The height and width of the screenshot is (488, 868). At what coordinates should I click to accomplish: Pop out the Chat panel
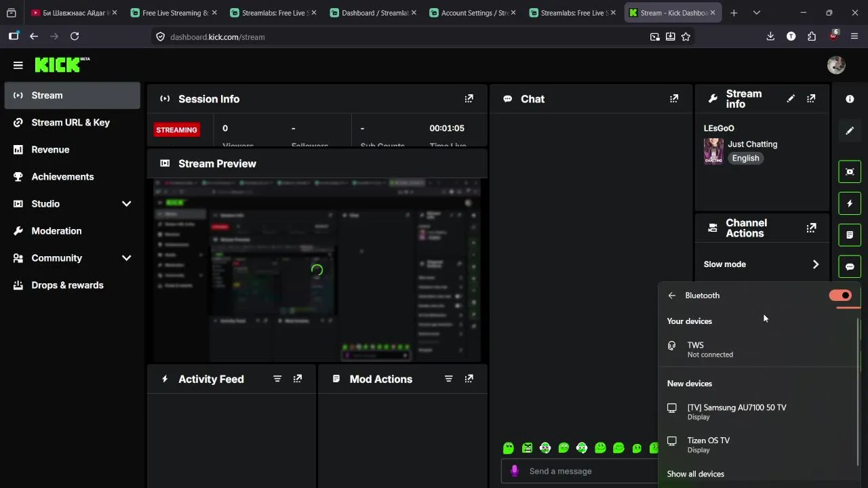pyautogui.click(x=673, y=99)
